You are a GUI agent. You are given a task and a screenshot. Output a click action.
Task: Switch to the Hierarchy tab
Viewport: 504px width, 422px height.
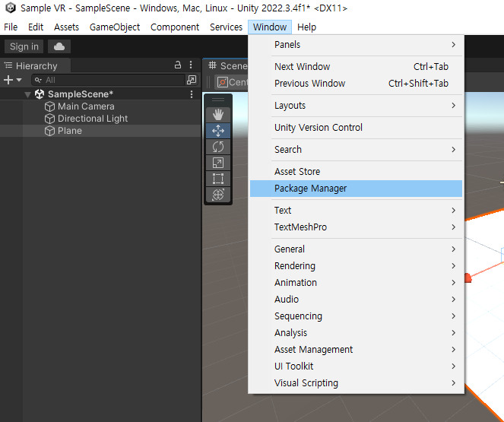tap(36, 65)
